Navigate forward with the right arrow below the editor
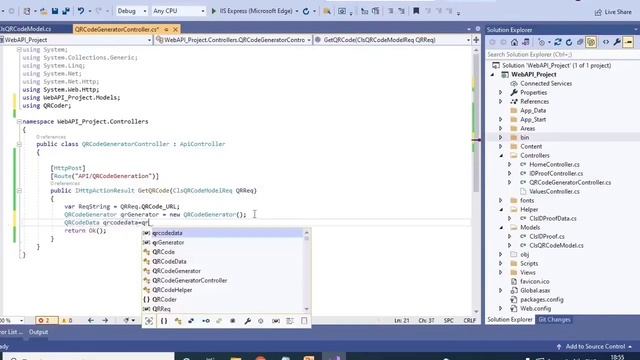The width and height of the screenshot is (640, 360). click(105, 320)
